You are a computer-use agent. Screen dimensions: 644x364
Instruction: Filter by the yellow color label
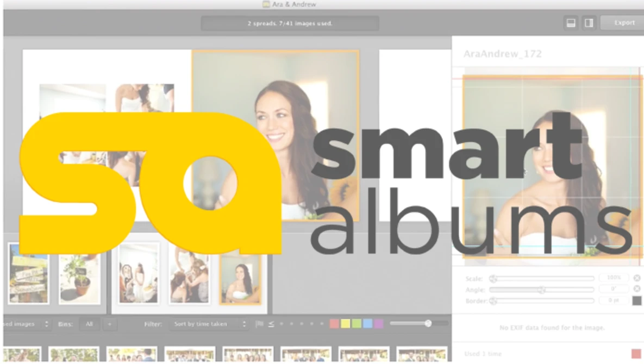pyautogui.click(x=346, y=324)
